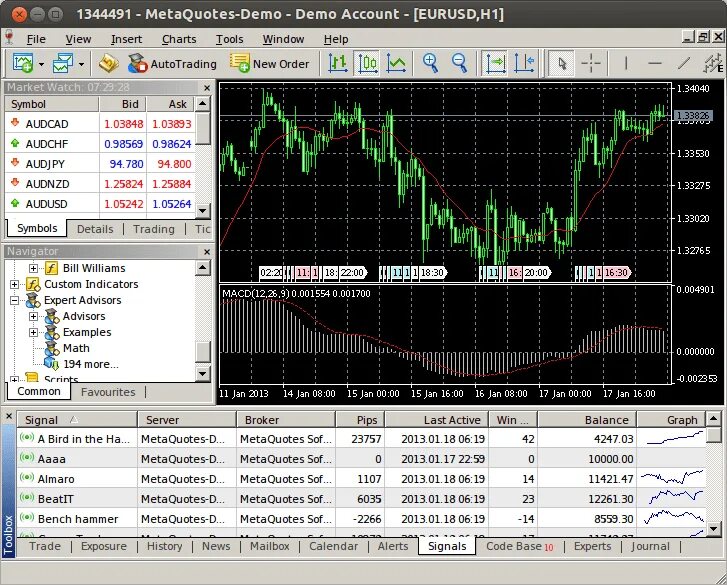Select the trendline drawing tool

(683, 63)
